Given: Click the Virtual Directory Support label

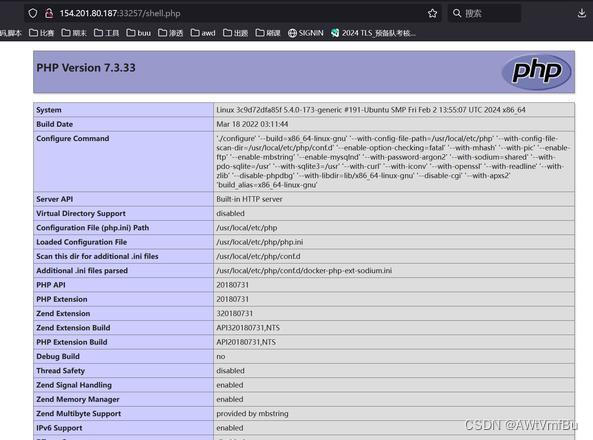Looking at the screenshot, I should click(x=81, y=213).
